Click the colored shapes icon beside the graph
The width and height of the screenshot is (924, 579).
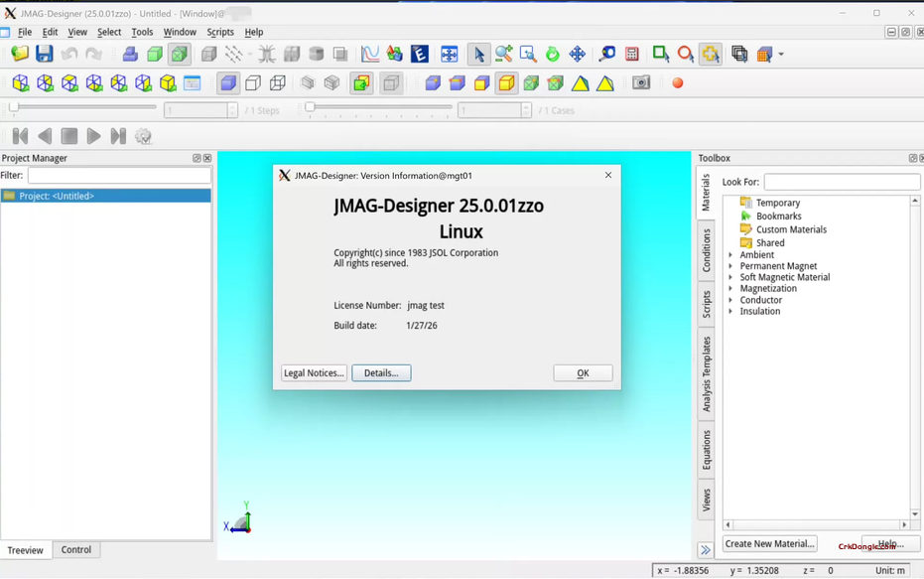(x=394, y=55)
